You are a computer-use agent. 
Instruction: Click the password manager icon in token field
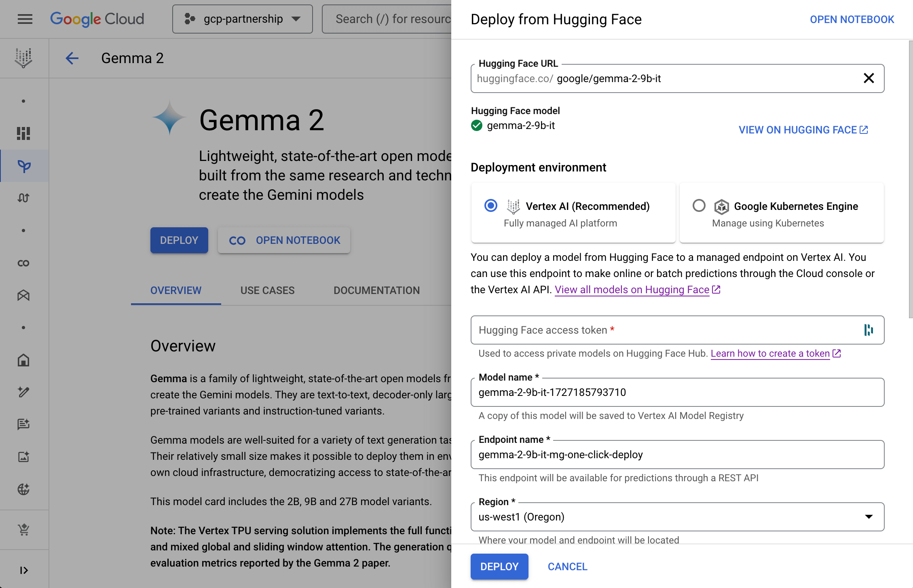pos(868,330)
